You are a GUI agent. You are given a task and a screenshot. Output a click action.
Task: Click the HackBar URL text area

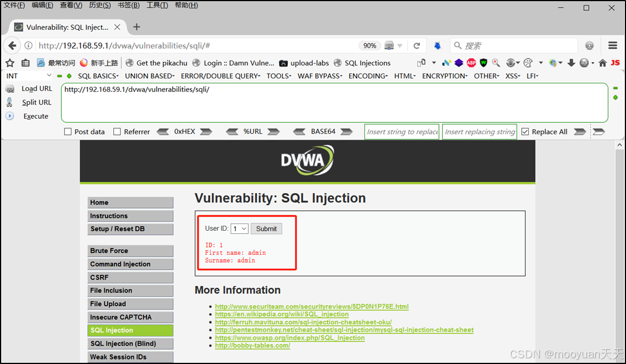[335, 102]
